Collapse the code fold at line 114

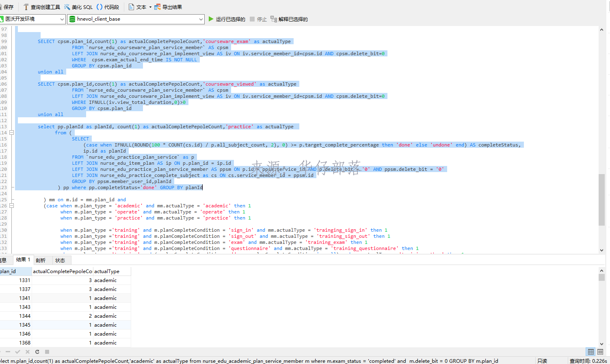coord(12,133)
